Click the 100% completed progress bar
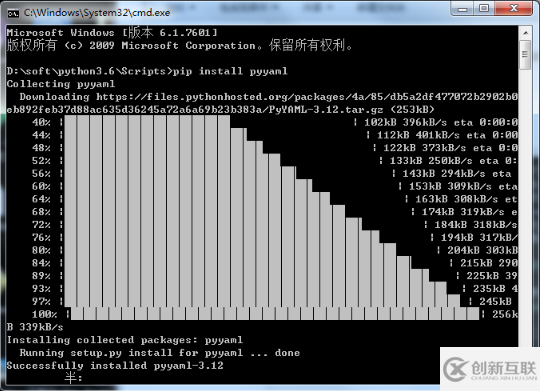 [275, 314]
